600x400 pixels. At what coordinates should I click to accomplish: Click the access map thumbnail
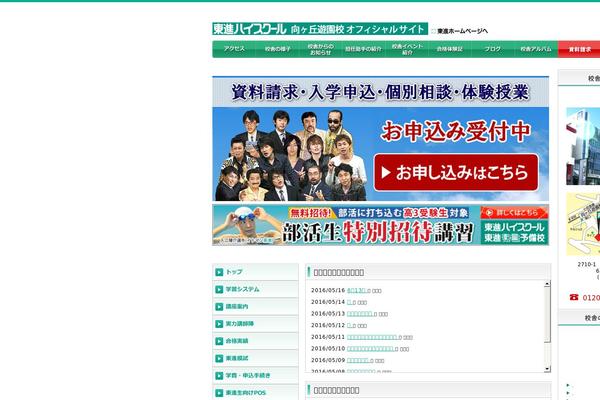click(583, 224)
